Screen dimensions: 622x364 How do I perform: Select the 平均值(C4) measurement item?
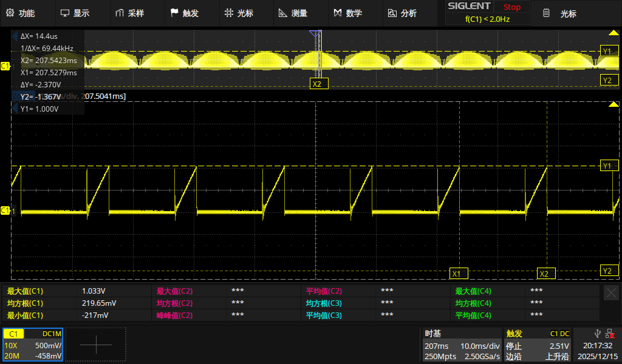coord(473,315)
